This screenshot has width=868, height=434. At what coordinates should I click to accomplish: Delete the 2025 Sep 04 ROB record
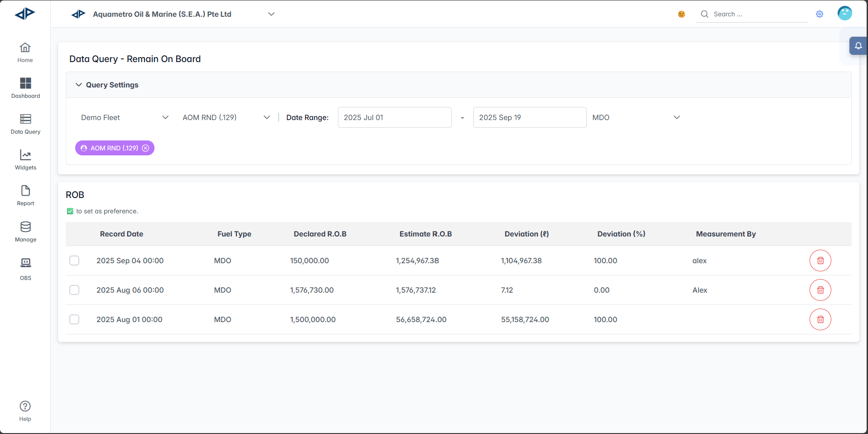pos(820,260)
